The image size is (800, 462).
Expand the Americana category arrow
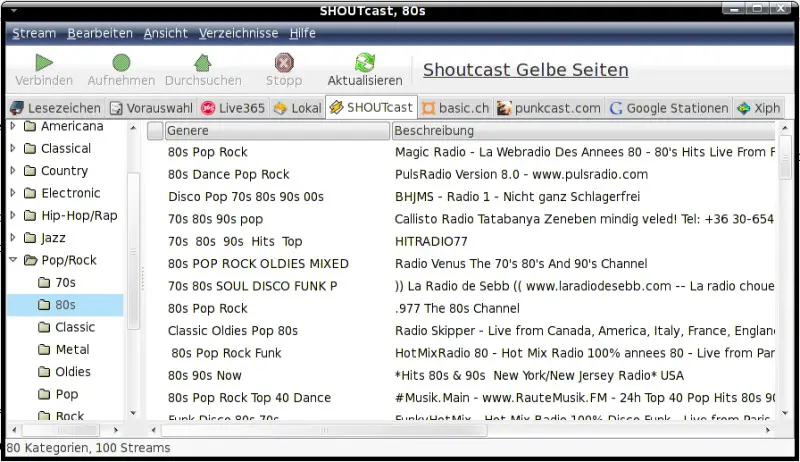pos(13,125)
